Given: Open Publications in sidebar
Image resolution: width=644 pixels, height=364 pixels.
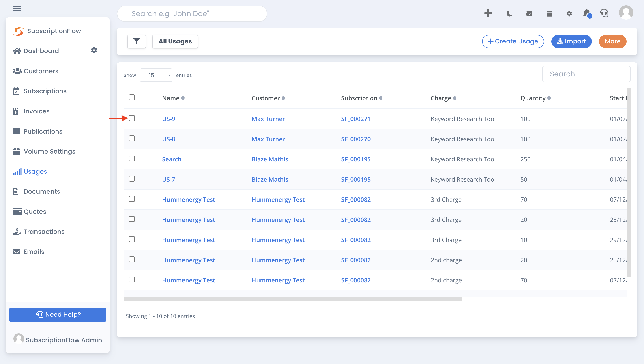Looking at the screenshot, I should pyautogui.click(x=38, y=131).
